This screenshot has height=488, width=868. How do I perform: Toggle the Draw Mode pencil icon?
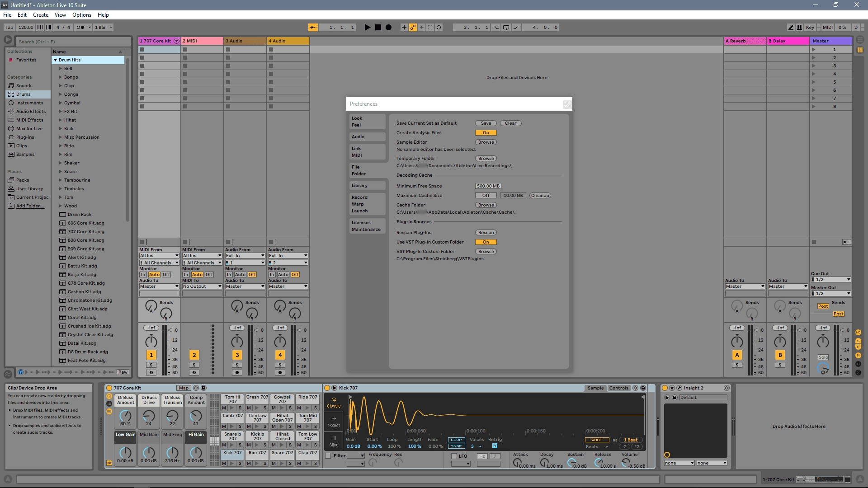point(791,28)
